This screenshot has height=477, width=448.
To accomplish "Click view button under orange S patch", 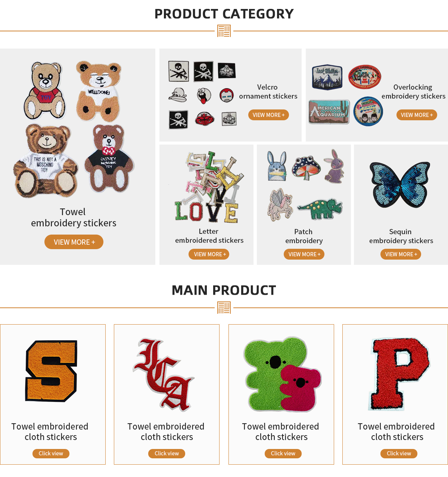I will click(51, 453).
